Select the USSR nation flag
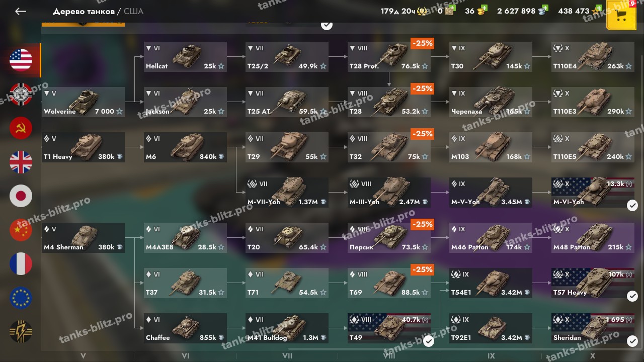 point(21,128)
